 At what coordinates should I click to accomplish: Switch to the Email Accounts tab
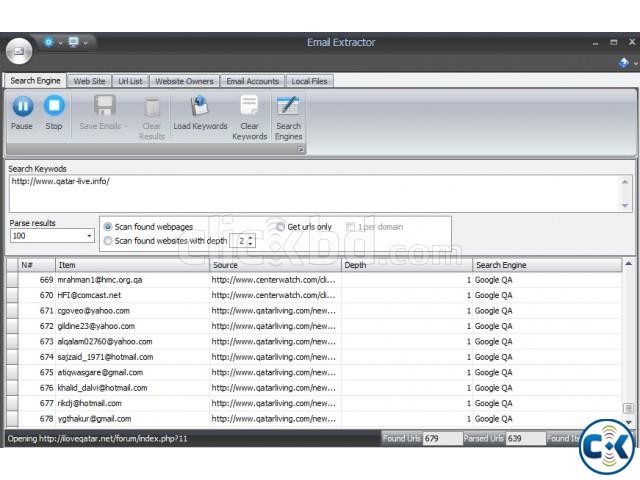[253, 81]
